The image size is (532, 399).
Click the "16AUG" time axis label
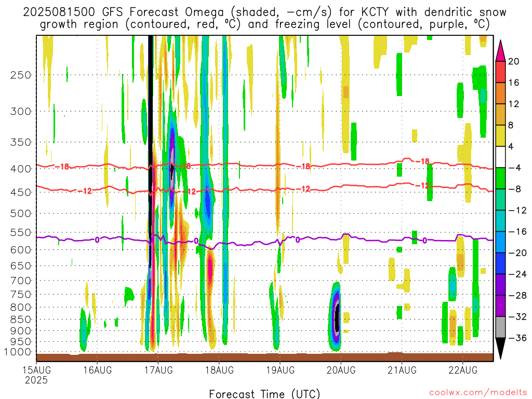pos(97,370)
